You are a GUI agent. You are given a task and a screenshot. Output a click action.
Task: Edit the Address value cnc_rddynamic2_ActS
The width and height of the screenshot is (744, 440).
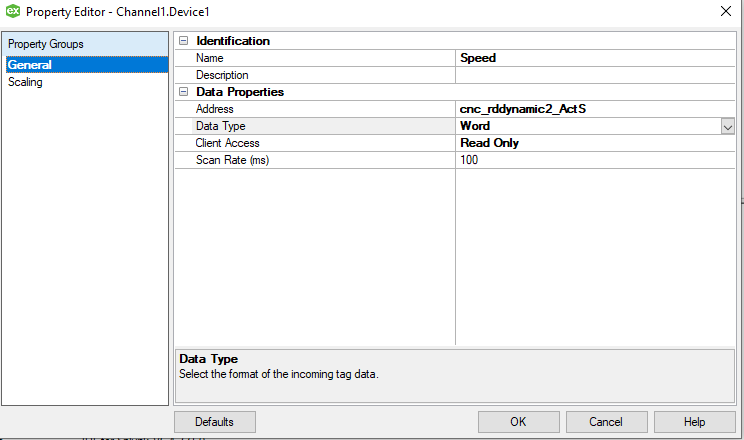click(x=595, y=109)
